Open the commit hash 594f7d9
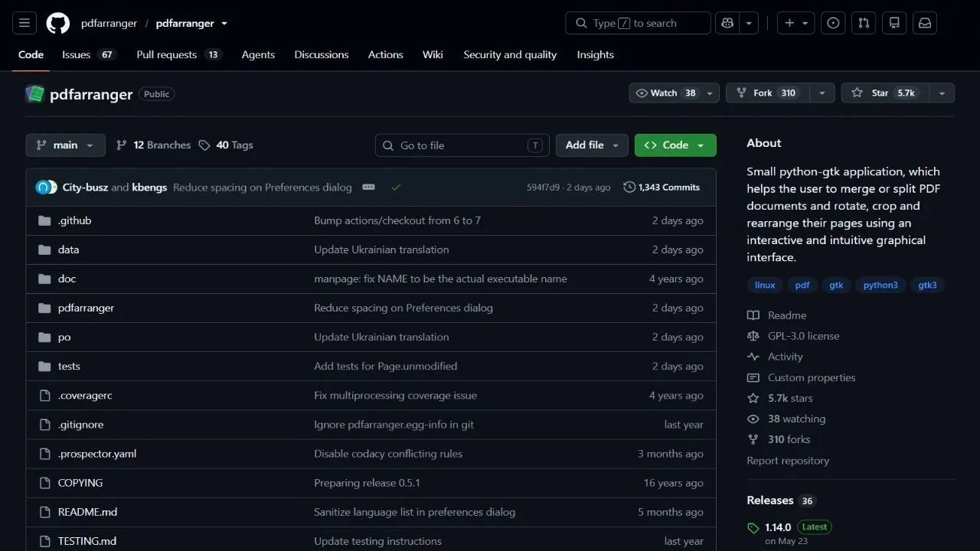This screenshot has height=551, width=980. pos(543,187)
